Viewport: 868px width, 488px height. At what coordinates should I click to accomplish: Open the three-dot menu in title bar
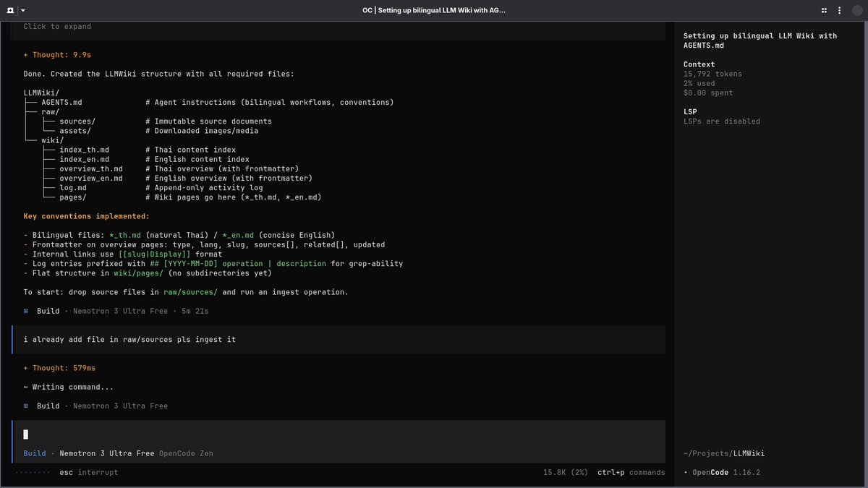pyautogui.click(x=839, y=11)
